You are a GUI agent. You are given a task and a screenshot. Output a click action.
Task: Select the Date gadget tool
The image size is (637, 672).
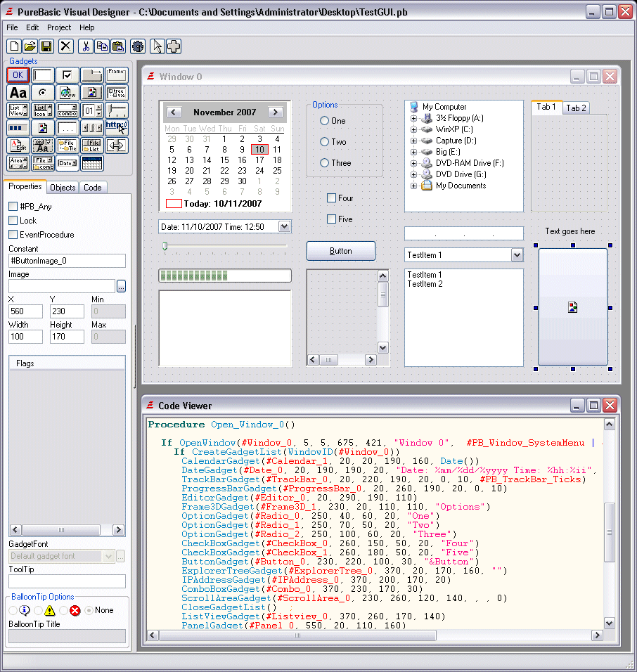[x=67, y=162]
